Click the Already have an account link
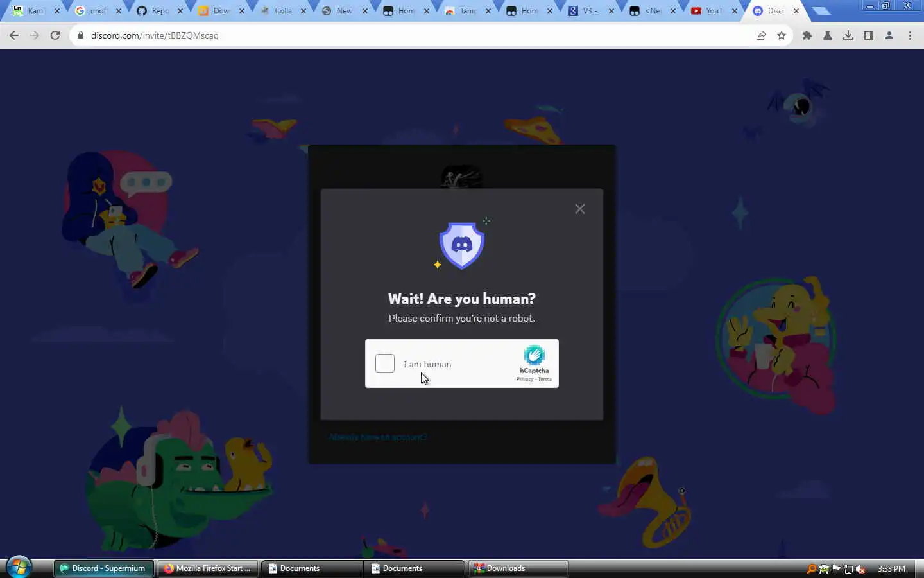This screenshot has height=578, width=924. point(378,437)
